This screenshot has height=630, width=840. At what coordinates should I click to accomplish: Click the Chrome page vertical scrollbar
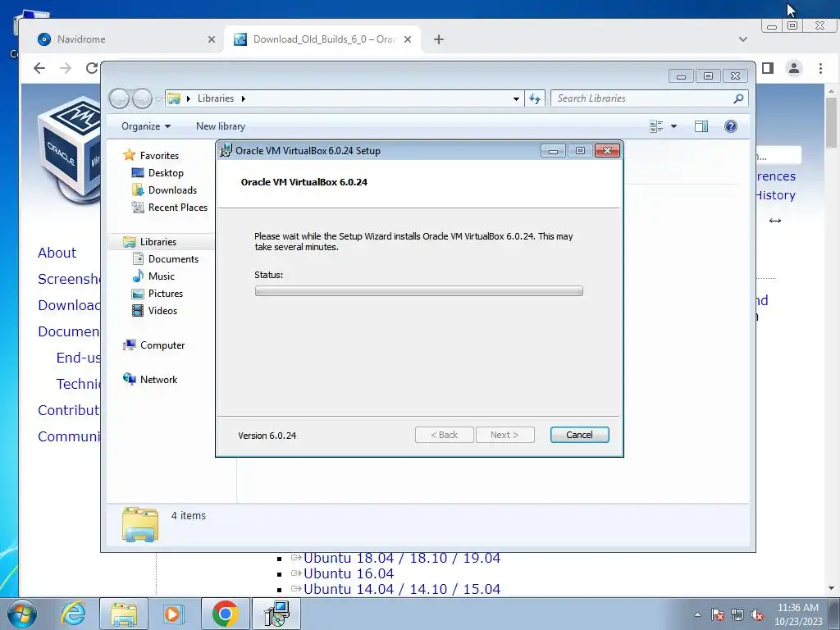[x=831, y=122]
